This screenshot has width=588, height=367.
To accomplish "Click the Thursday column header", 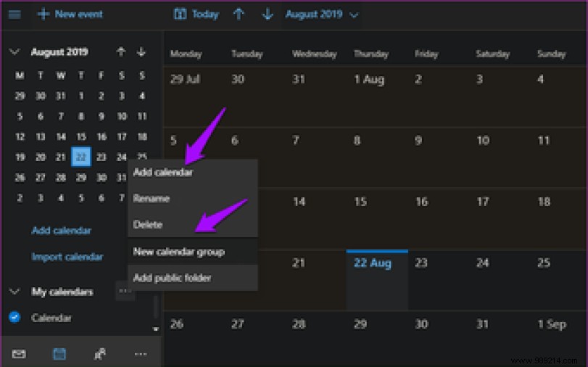I will pyautogui.click(x=371, y=54).
